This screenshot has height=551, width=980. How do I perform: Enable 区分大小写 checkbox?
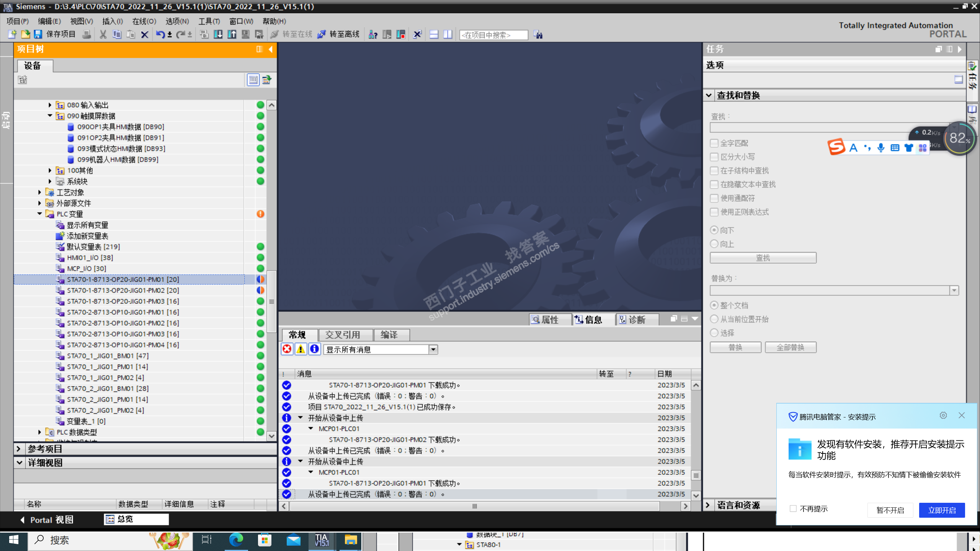pyautogui.click(x=714, y=157)
